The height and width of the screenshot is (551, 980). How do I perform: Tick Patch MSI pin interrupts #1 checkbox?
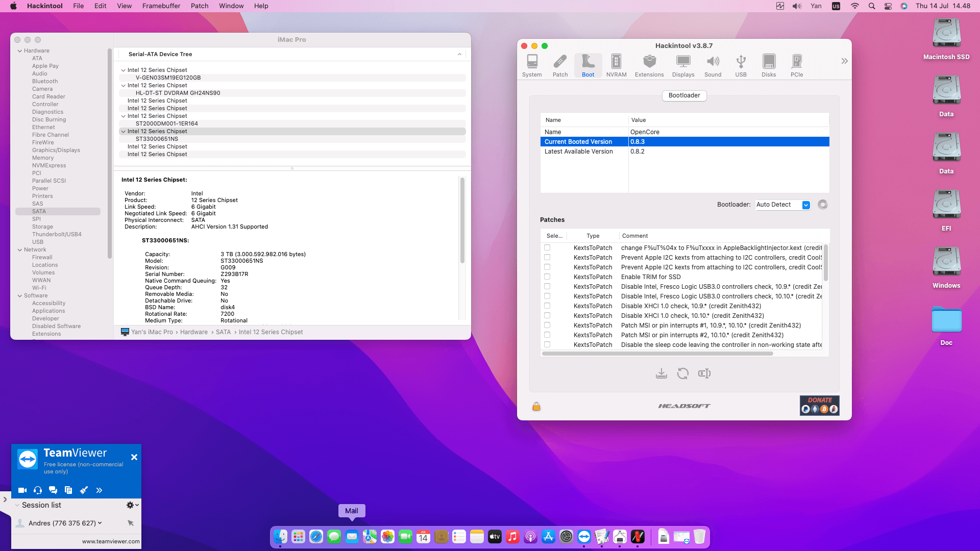tap(547, 325)
